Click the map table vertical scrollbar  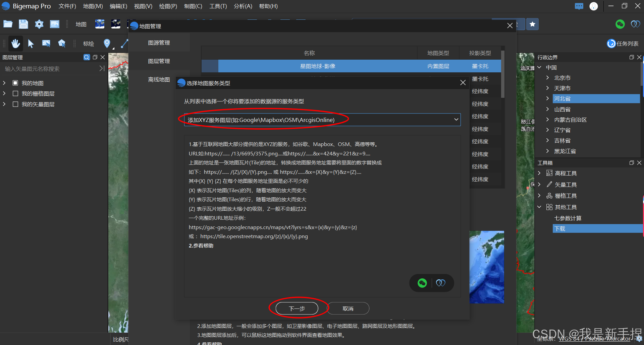pos(502,74)
